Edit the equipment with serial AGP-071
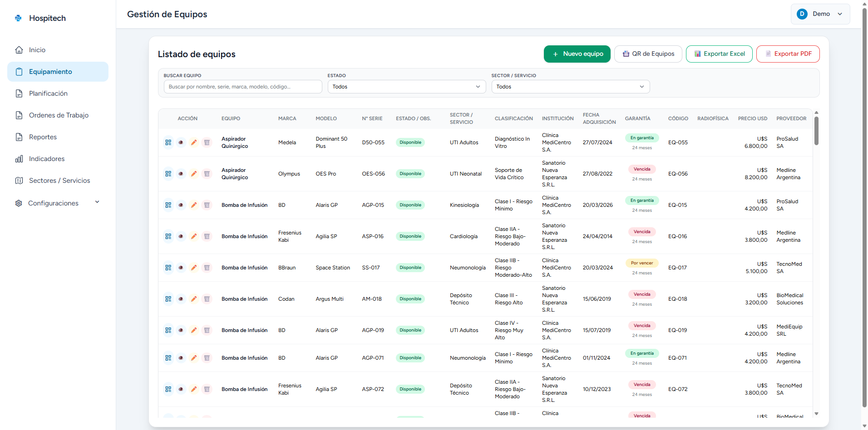 194,358
